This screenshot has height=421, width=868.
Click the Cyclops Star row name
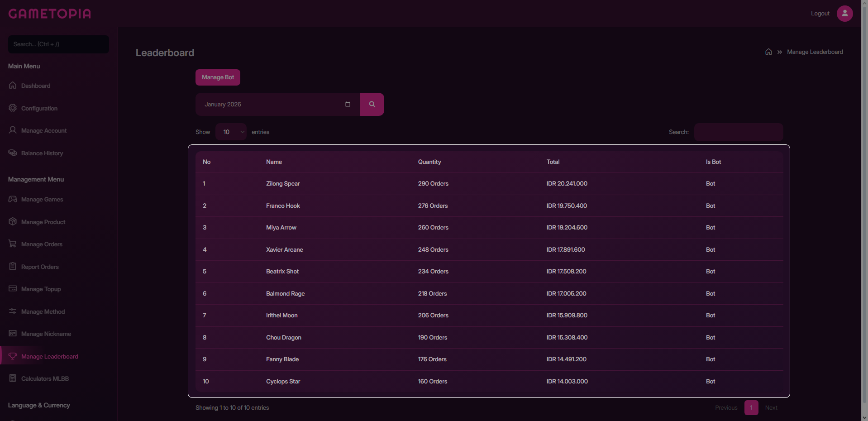(283, 381)
